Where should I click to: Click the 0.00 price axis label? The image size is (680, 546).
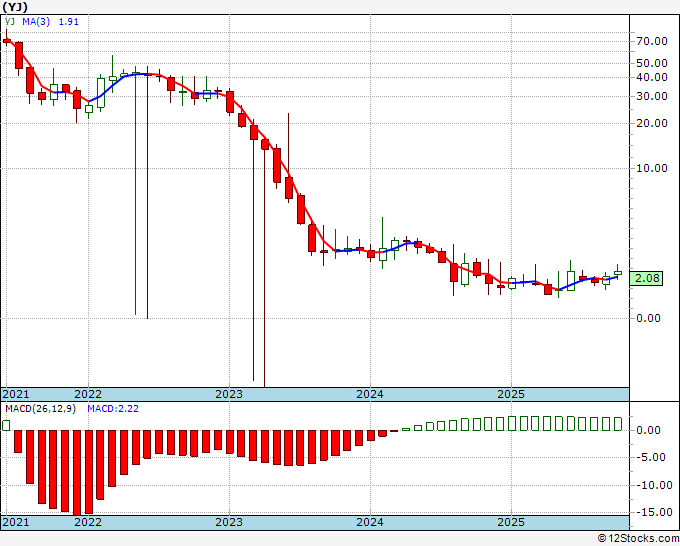(648, 318)
